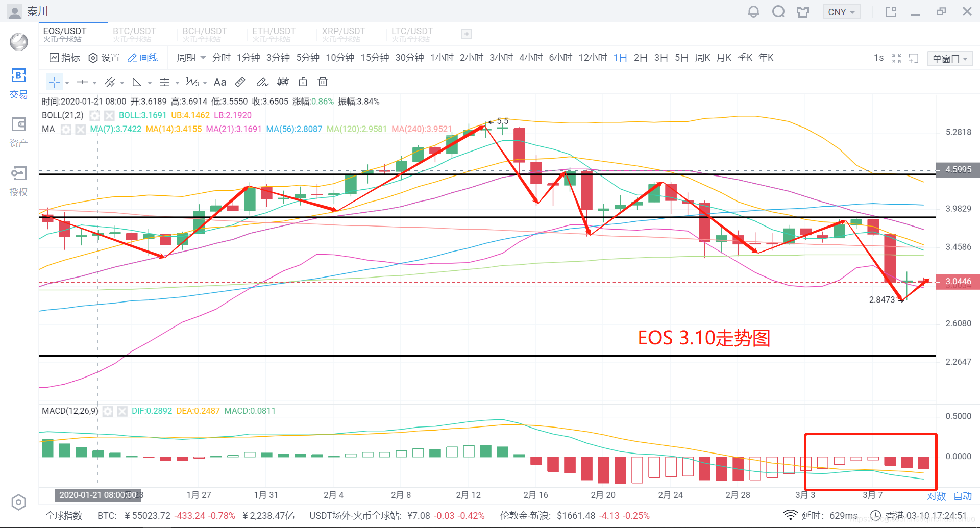The height and width of the screenshot is (528, 980).
Task: Switch to the ETH/USDT tab
Action: (274, 35)
